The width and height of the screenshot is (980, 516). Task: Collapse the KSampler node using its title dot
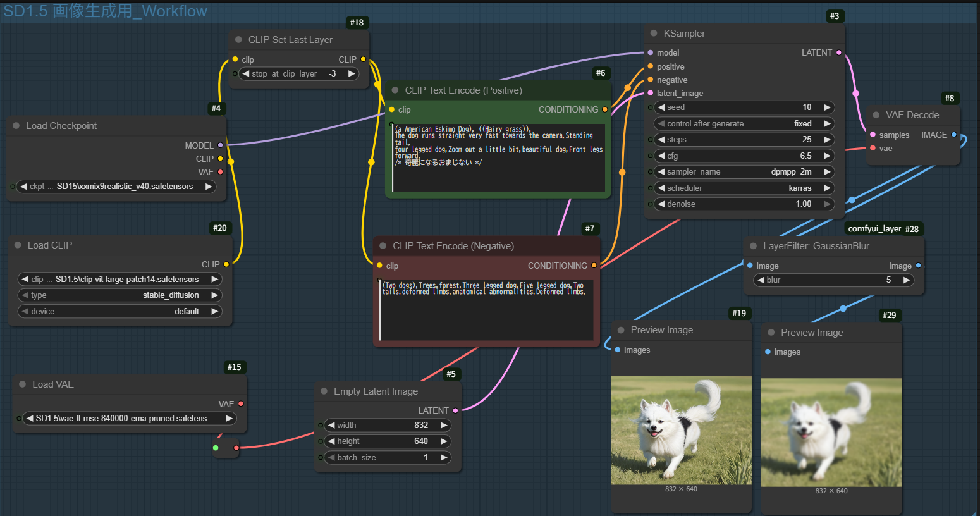tap(654, 34)
